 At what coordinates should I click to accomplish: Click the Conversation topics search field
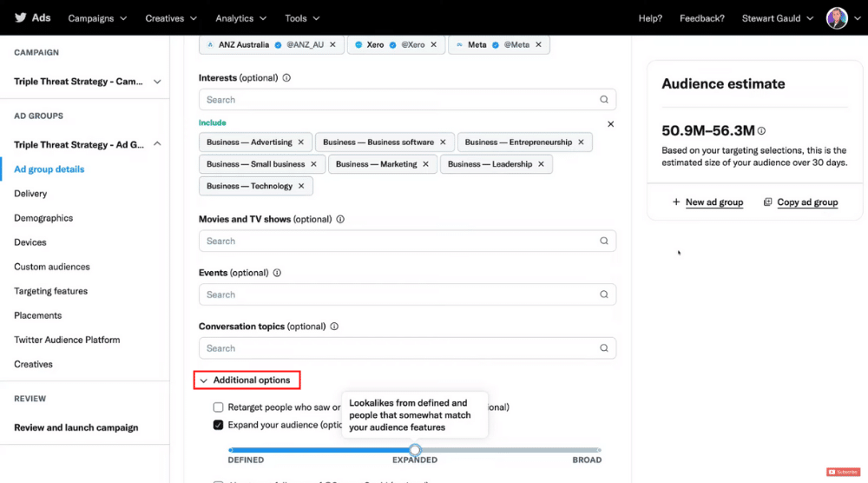(407, 348)
